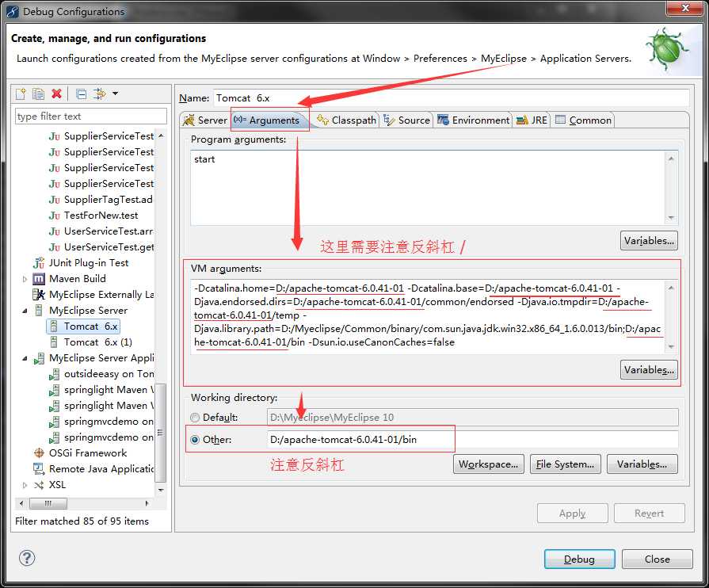Click the Maven Build icon

(x=39, y=279)
